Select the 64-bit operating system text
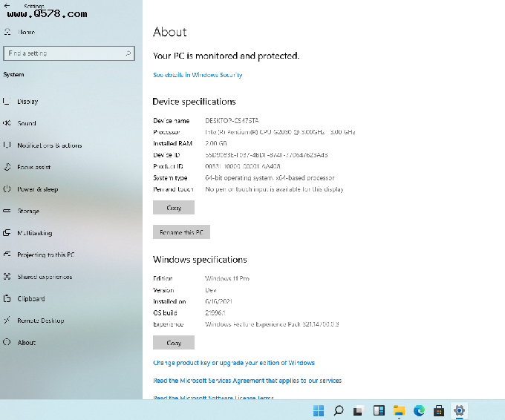 pyautogui.click(x=270, y=178)
